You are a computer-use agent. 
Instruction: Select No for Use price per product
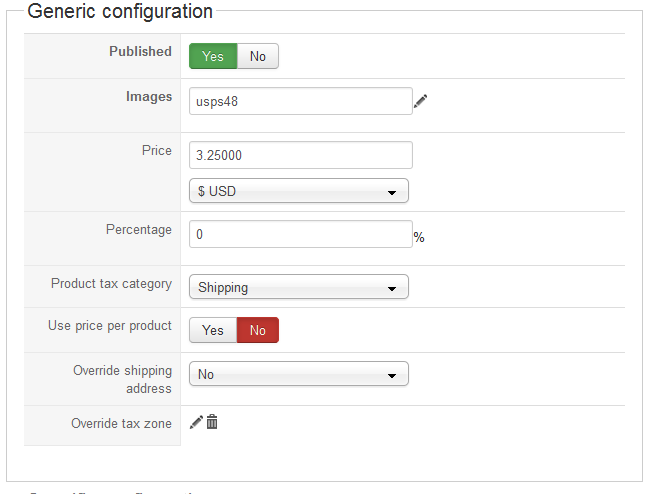pyautogui.click(x=258, y=330)
